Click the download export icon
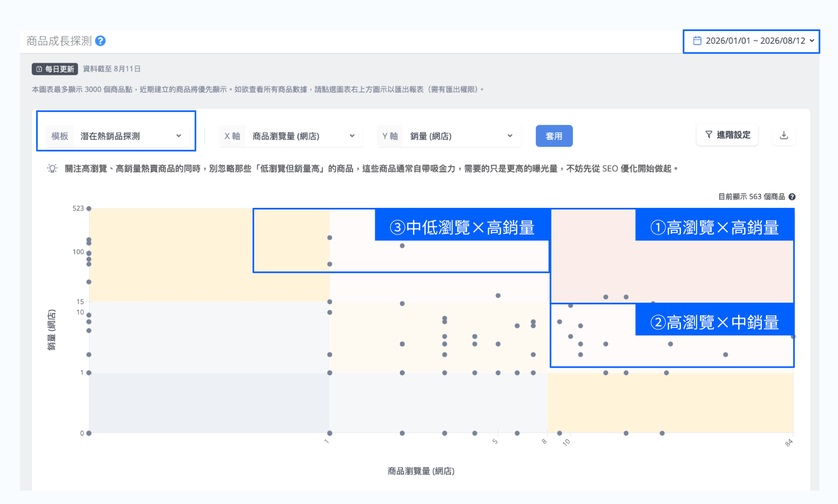838x504 pixels. (x=784, y=135)
